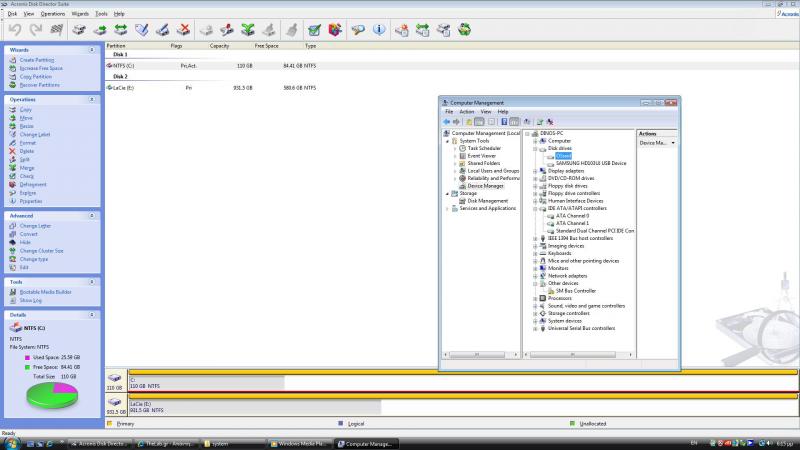Screen dimensions: 800x450
Task: Open the Operations menu
Action: 53,14
